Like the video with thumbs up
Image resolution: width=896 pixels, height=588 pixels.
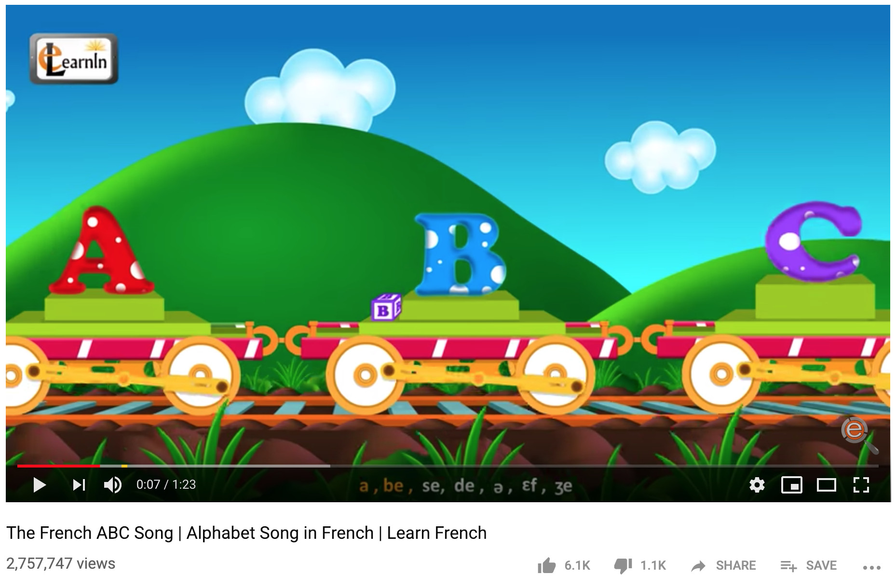(546, 565)
